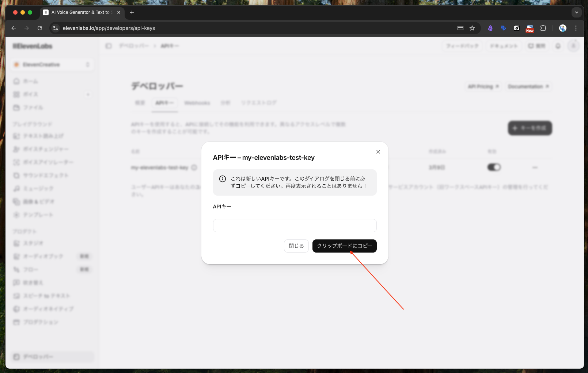Click the copy to clipboard button
The width and height of the screenshot is (588, 373).
344,246
